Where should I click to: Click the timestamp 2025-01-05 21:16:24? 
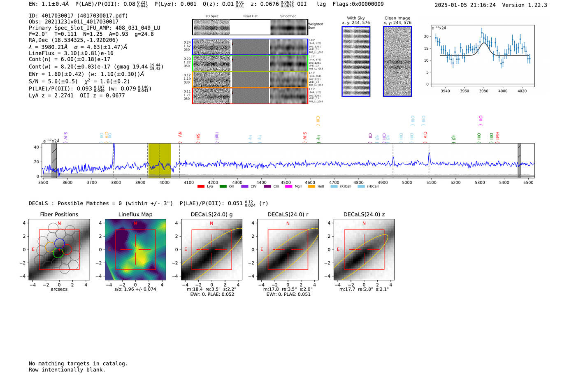click(465, 5)
